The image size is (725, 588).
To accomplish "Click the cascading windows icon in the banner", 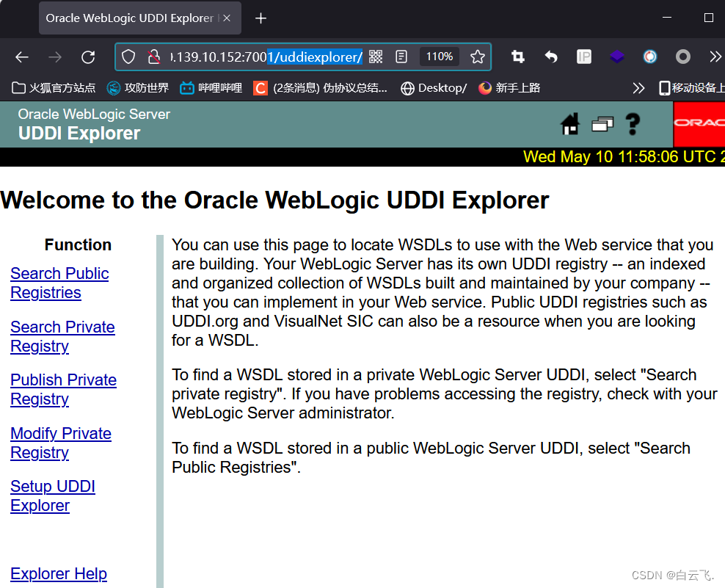I will point(602,124).
